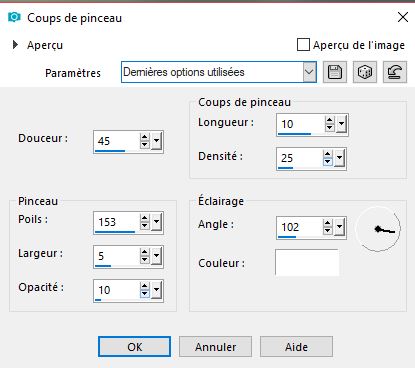
Task: Open the white Couleur swatch
Action: coord(307,262)
